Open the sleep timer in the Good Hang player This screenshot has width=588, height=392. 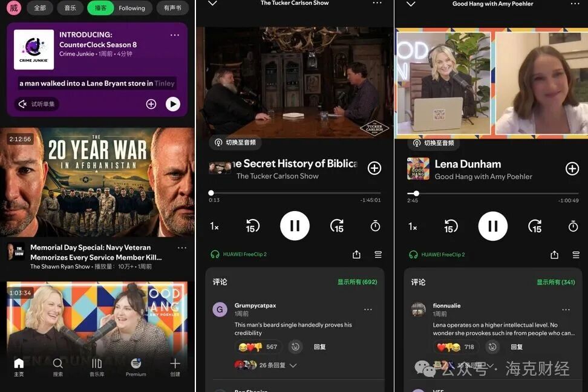pyautogui.click(x=573, y=226)
